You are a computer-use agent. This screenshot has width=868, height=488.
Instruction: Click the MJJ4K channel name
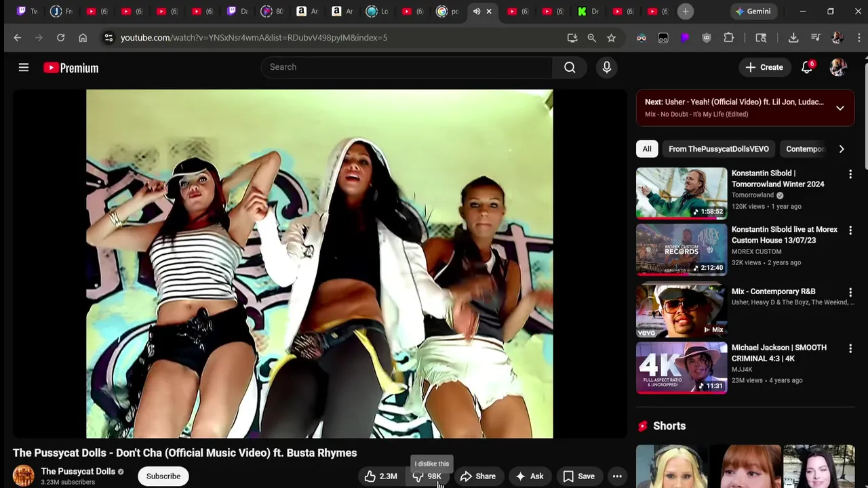point(742,369)
